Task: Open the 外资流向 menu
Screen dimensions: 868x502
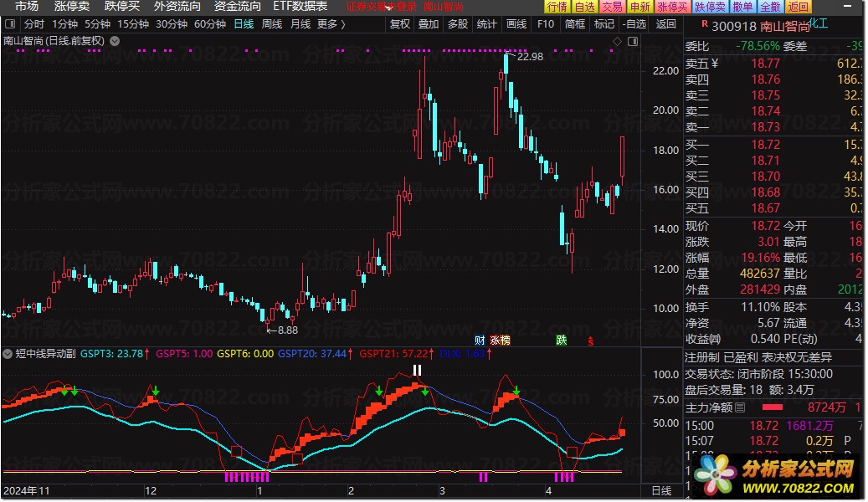Action: [x=177, y=7]
